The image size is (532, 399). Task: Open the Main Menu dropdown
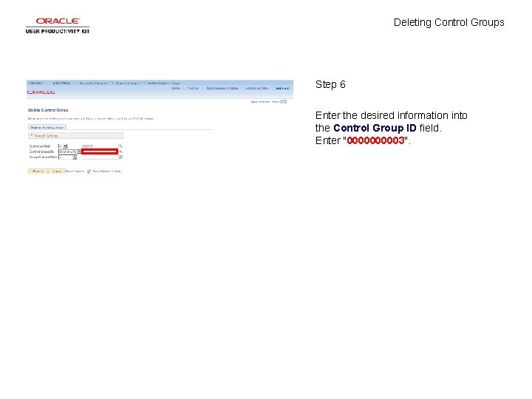pos(62,83)
